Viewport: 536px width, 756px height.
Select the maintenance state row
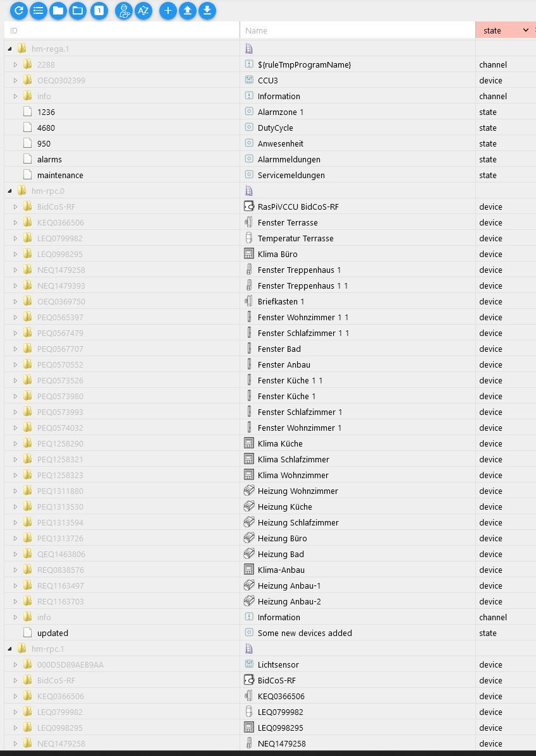(60, 175)
